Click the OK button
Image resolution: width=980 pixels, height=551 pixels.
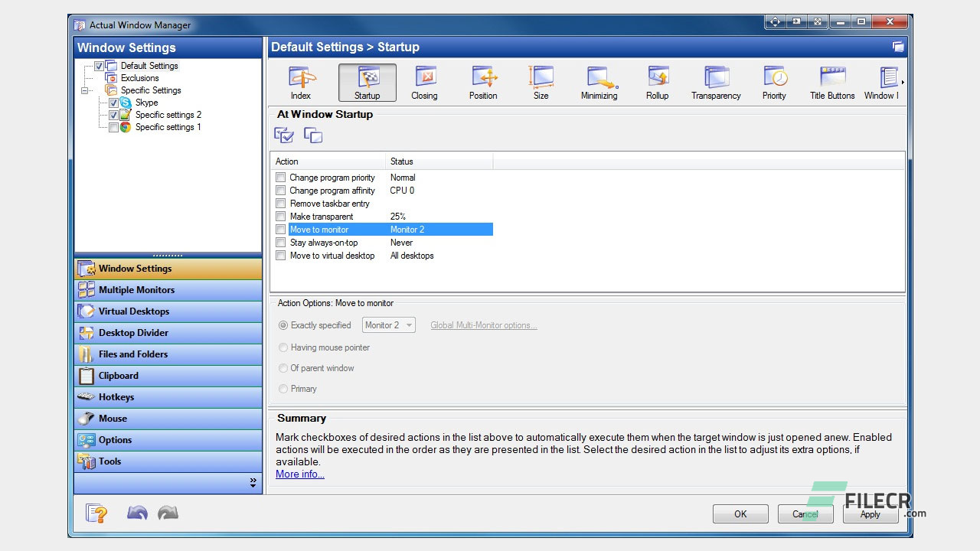point(740,514)
